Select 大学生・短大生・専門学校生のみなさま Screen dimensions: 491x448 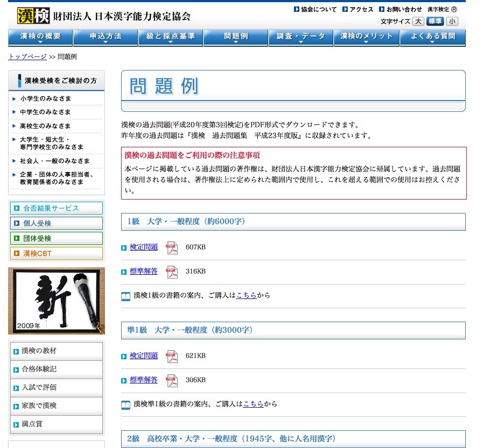tap(52, 143)
